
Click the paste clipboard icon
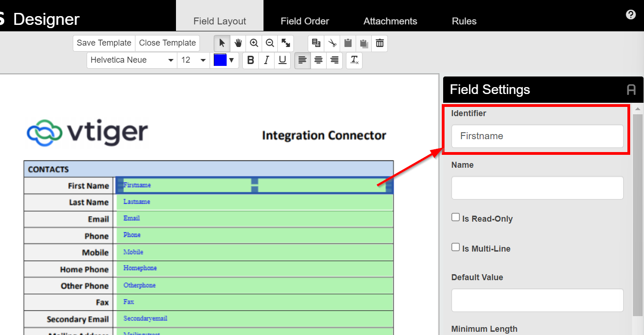(348, 43)
